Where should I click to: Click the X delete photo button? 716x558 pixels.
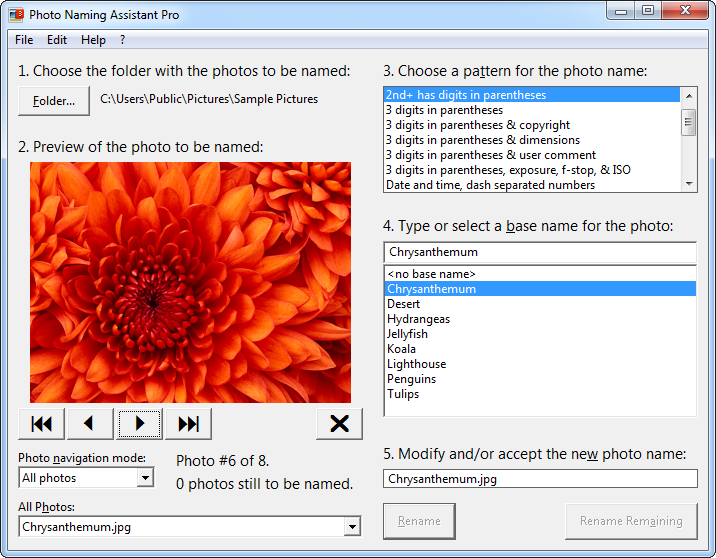pos(339,424)
